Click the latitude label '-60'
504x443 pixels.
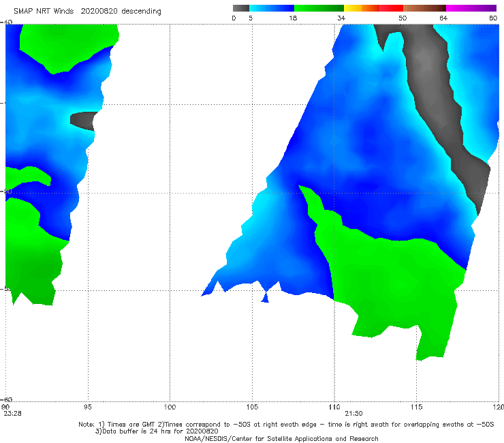[6, 399]
